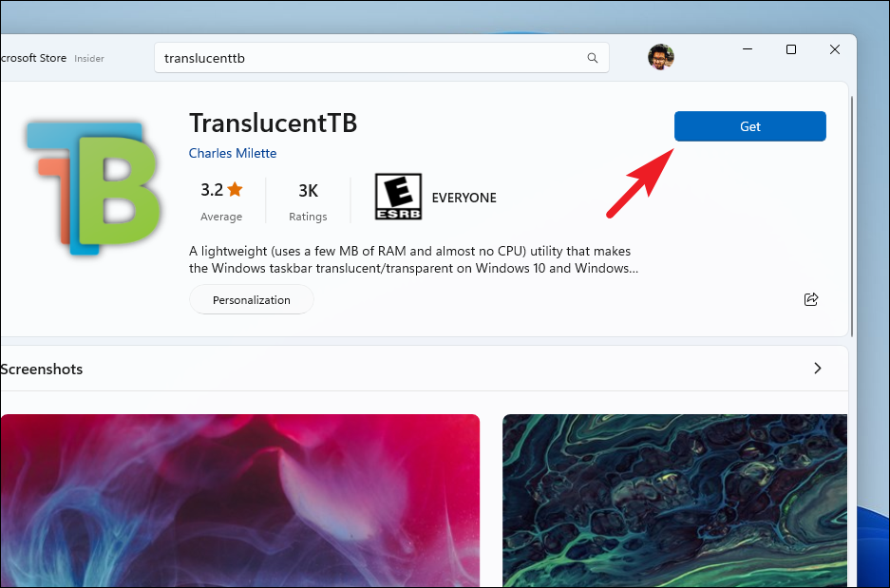Expand Screenshots section with chevron arrow
Screen dimensions: 890x588
pyautogui.click(x=818, y=369)
